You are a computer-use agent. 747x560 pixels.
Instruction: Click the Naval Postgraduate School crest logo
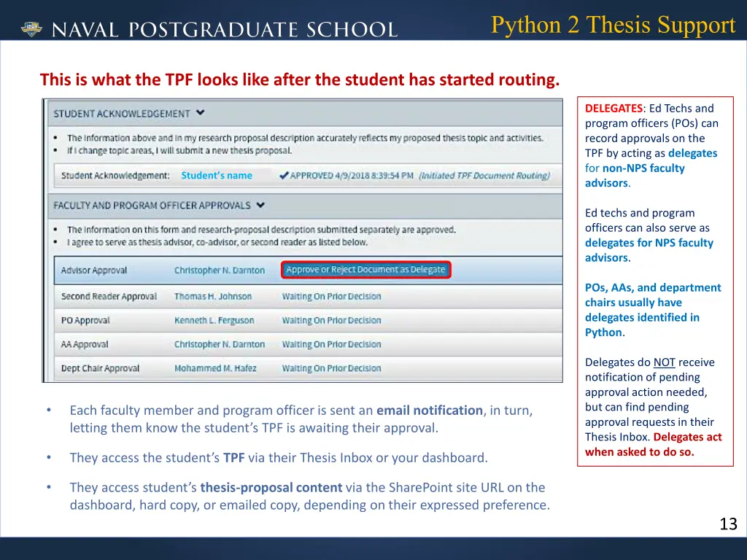click(31, 29)
